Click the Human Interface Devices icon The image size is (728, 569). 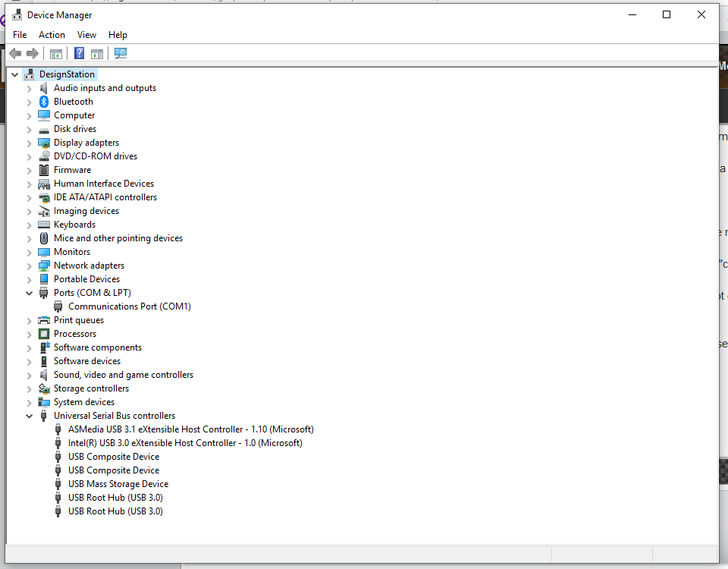[44, 184]
